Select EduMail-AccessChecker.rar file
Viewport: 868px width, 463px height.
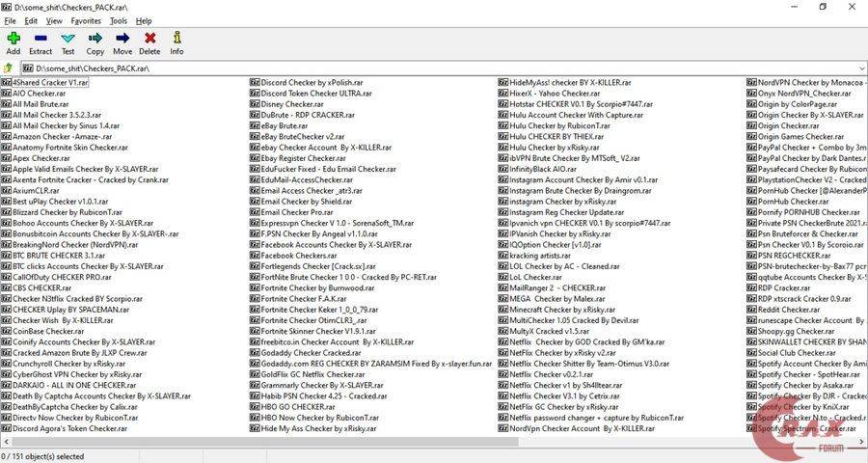[307, 179]
